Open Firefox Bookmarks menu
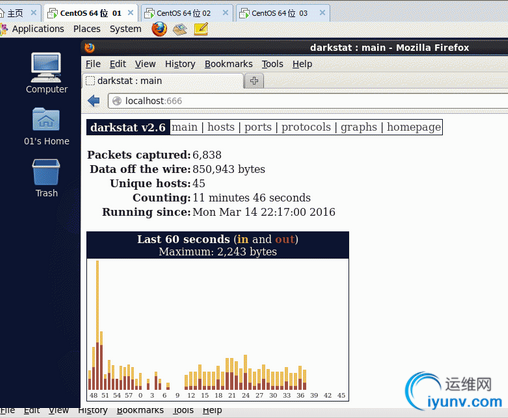Viewport: 508px width, 418px height. [x=228, y=64]
